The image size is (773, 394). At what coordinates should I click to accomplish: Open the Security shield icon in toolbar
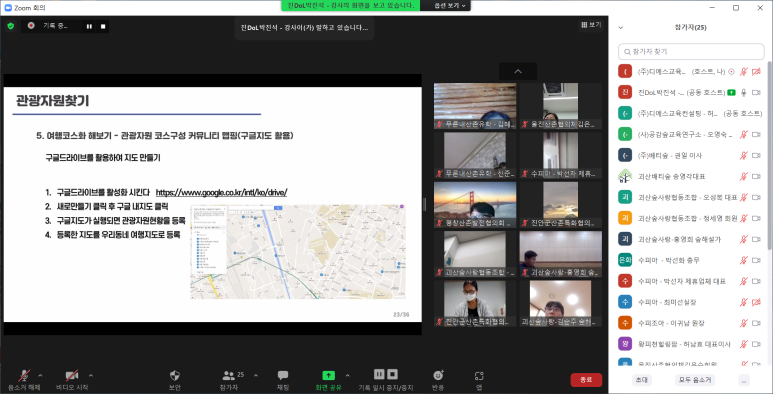tap(175, 376)
